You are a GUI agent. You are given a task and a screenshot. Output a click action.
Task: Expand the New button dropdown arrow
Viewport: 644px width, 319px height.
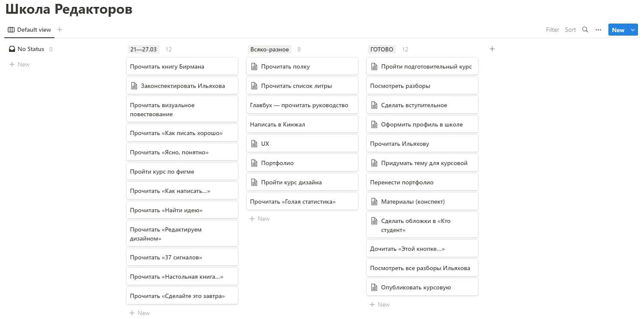click(x=633, y=30)
